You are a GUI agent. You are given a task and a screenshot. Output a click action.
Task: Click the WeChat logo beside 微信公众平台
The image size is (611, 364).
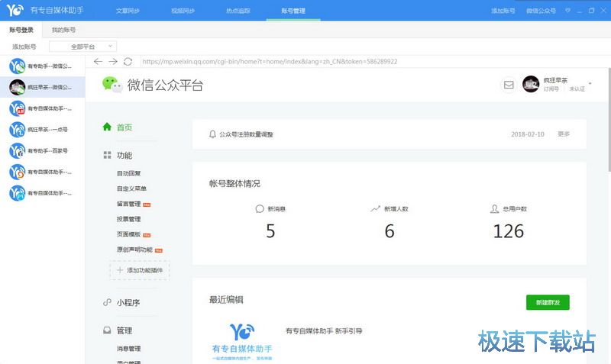click(x=112, y=85)
